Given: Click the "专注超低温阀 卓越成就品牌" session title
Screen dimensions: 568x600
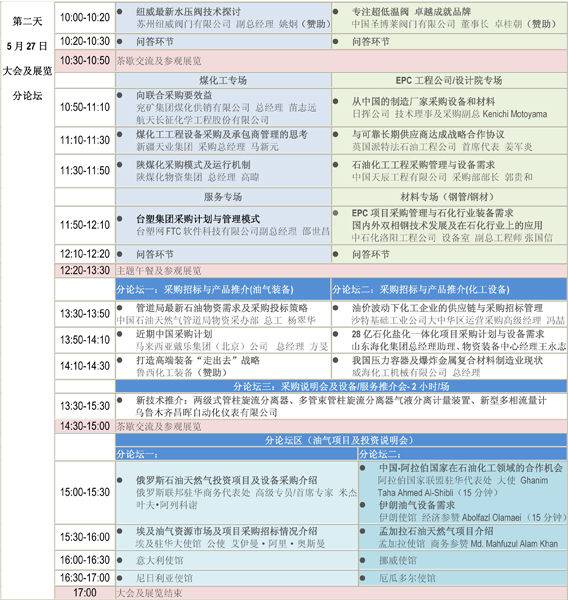Looking at the screenshot, I should (411, 12).
